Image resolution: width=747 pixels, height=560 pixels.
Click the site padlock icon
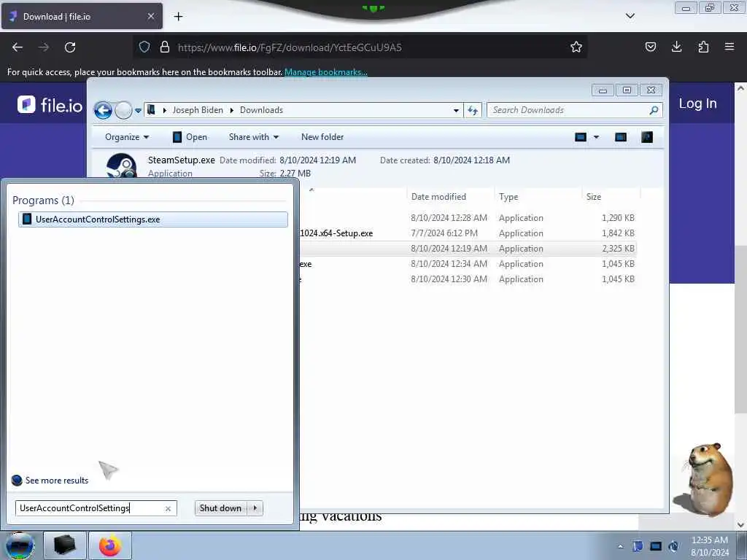pos(165,47)
